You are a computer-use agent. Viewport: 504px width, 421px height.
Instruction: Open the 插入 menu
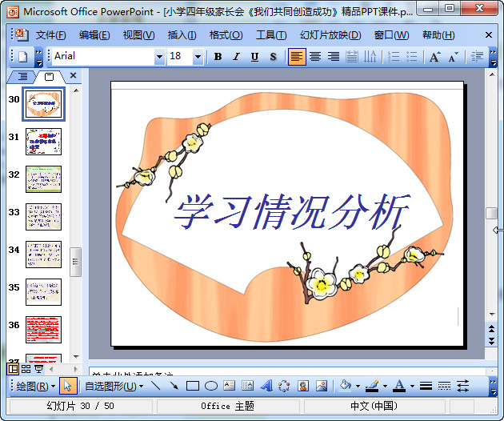click(182, 35)
